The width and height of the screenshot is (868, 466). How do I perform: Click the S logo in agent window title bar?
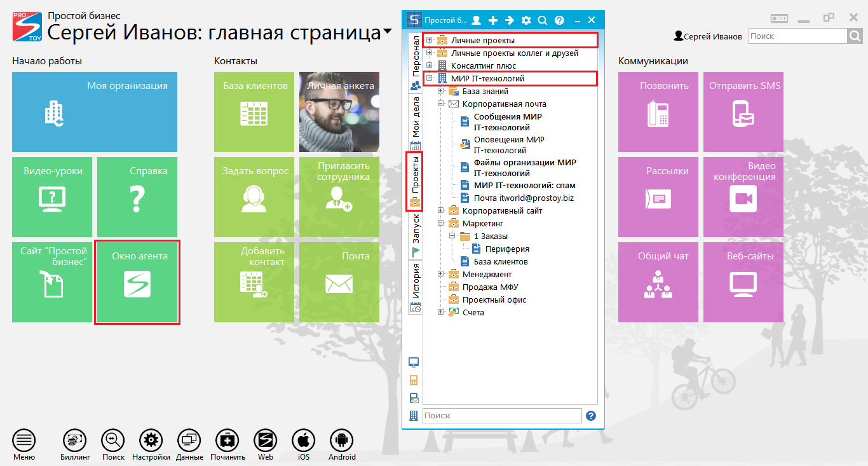pos(414,20)
